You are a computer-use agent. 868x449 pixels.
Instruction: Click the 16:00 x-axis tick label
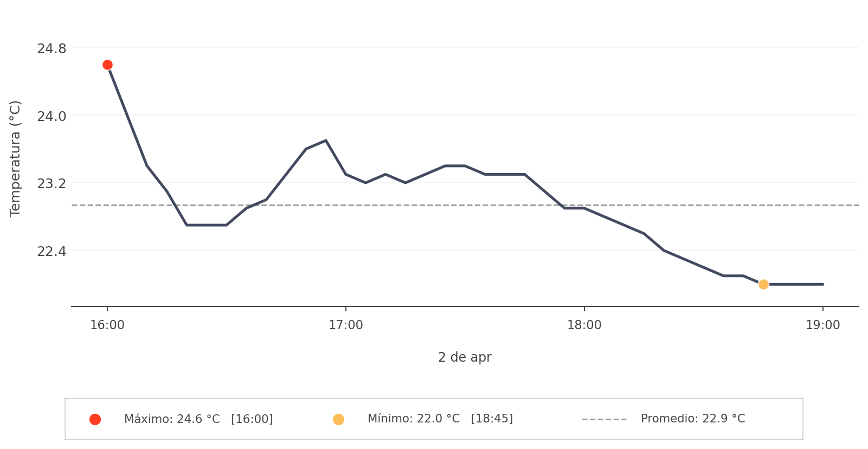point(107,325)
